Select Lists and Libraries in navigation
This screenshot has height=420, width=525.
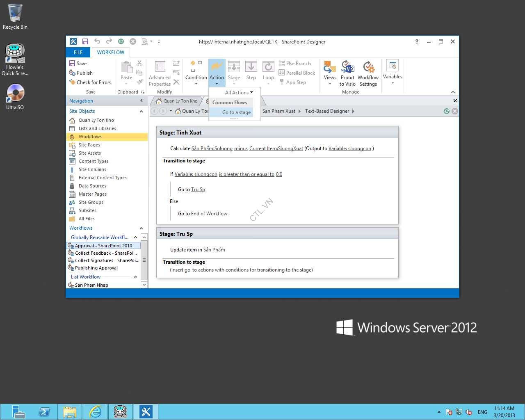(97, 128)
